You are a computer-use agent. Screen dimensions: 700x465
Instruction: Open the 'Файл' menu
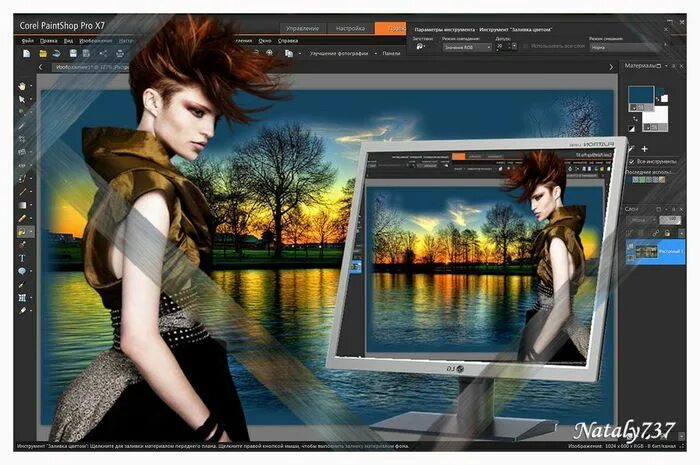(x=27, y=41)
